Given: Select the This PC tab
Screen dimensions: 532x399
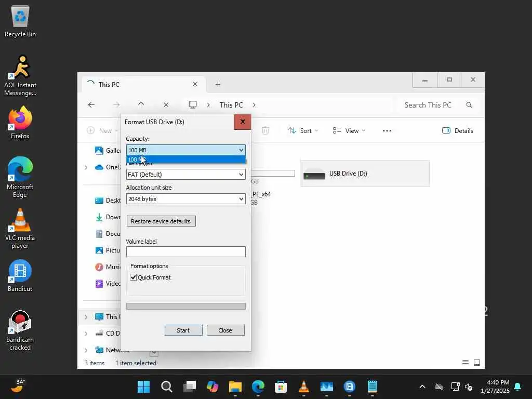Looking at the screenshot, I should click(x=142, y=84).
